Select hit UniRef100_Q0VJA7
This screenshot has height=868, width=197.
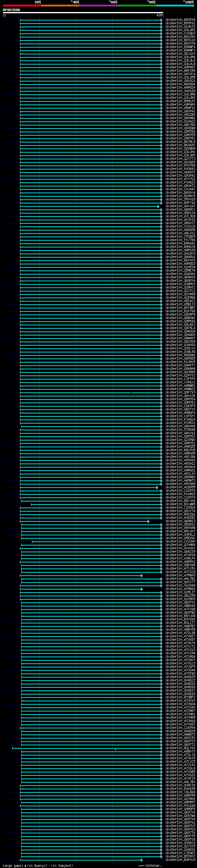180,206
